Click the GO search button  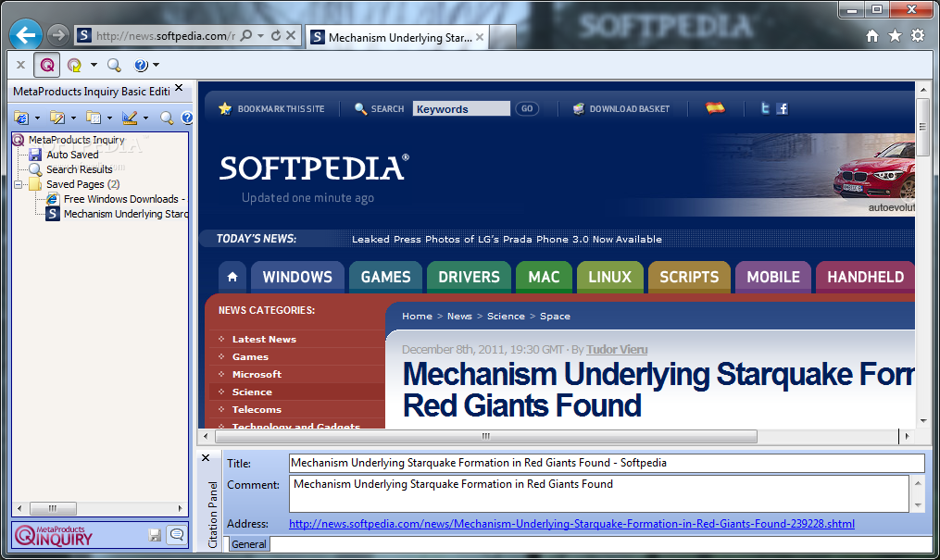click(x=527, y=109)
